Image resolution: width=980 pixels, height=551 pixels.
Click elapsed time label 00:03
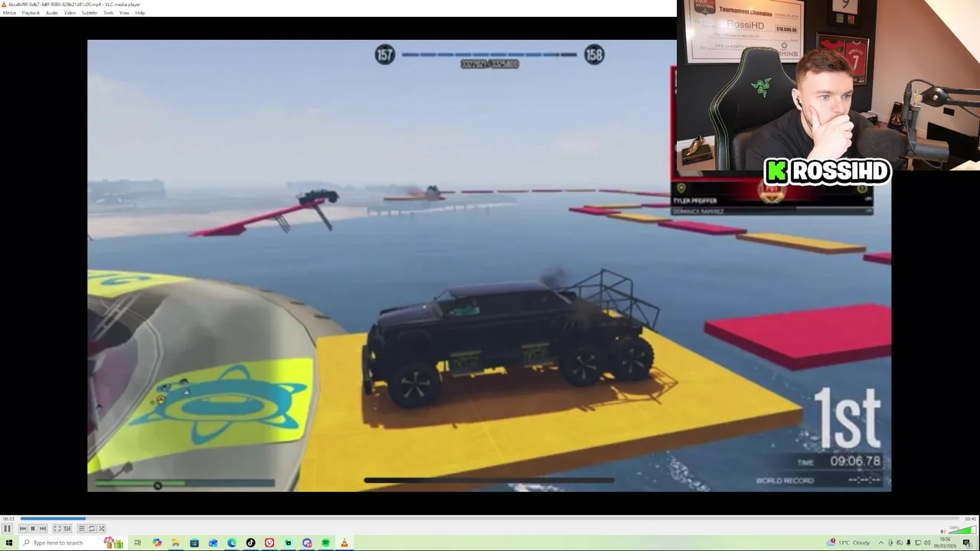8,519
